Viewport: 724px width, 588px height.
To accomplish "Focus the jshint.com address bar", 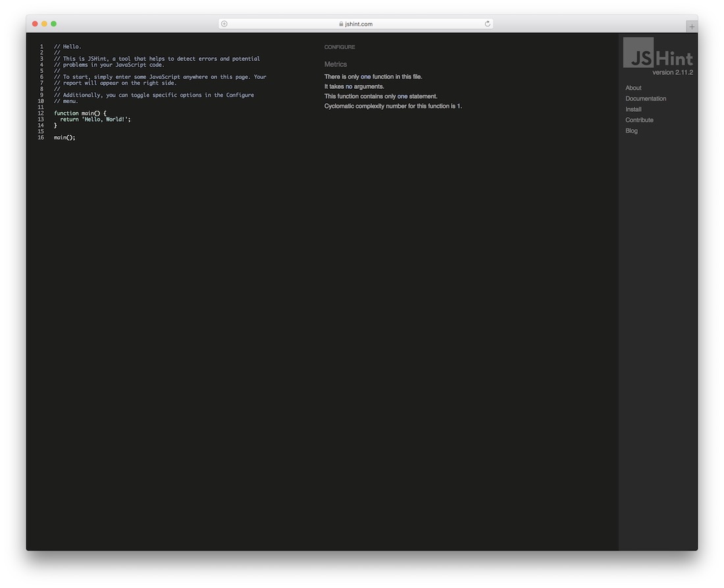I will (x=359, y=24).
